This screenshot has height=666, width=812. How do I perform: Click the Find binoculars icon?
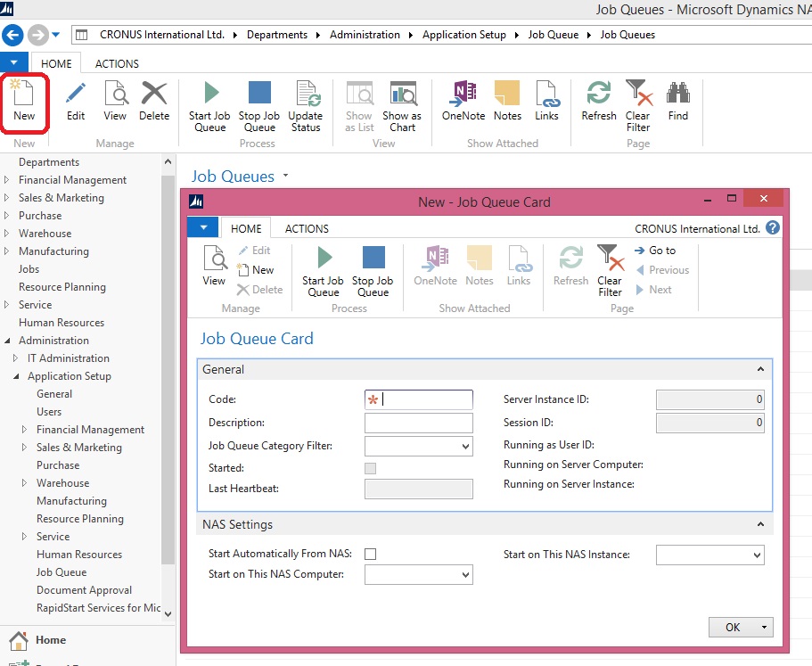[x=678, y=101]
